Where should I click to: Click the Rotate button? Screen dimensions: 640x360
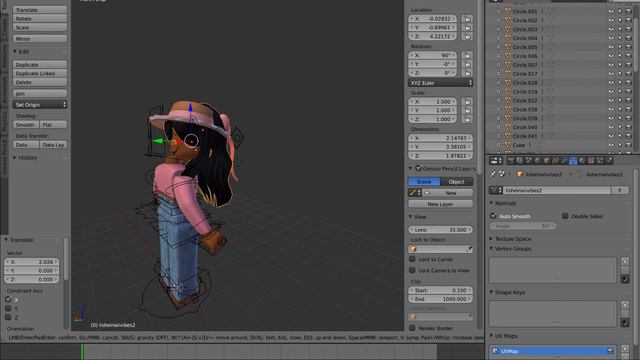pyautogui.click(x=40, y=19)
